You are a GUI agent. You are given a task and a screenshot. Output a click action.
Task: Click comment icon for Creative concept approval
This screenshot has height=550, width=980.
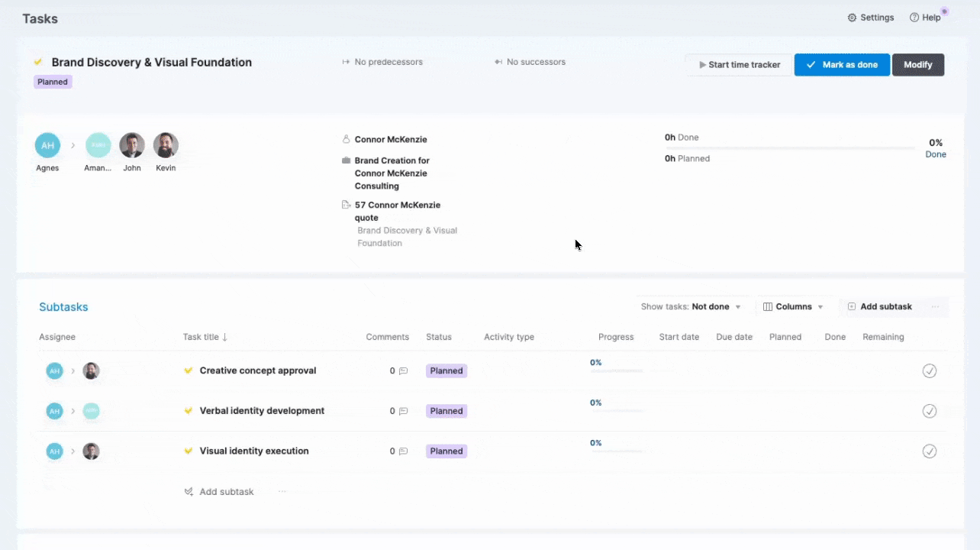point(403,371)
